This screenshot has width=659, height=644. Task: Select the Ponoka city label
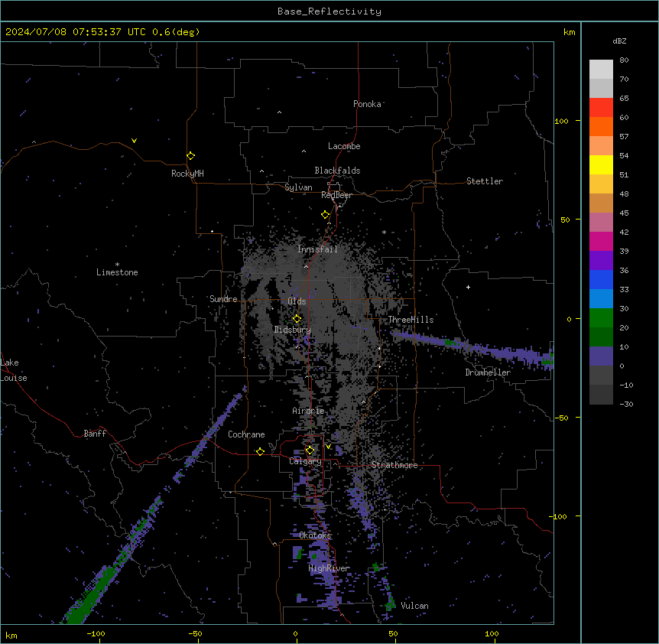pos(367,104)
